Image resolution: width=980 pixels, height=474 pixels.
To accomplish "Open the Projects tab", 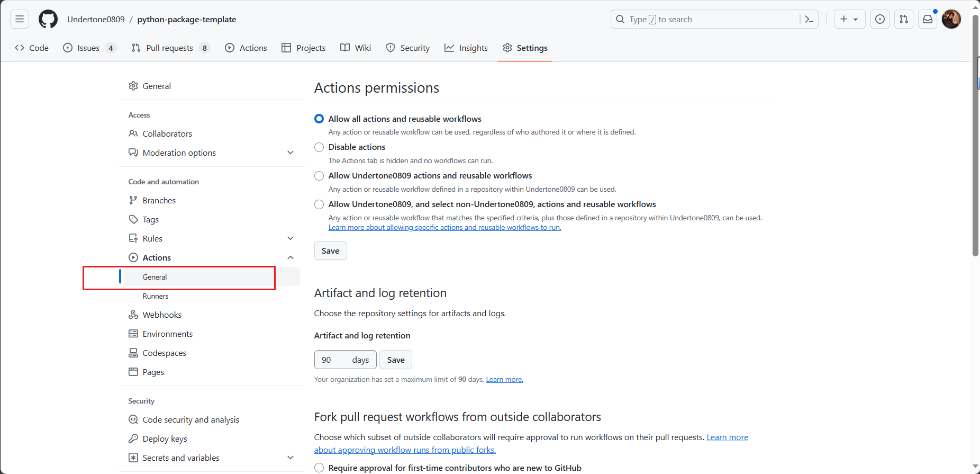I will 304,48.
